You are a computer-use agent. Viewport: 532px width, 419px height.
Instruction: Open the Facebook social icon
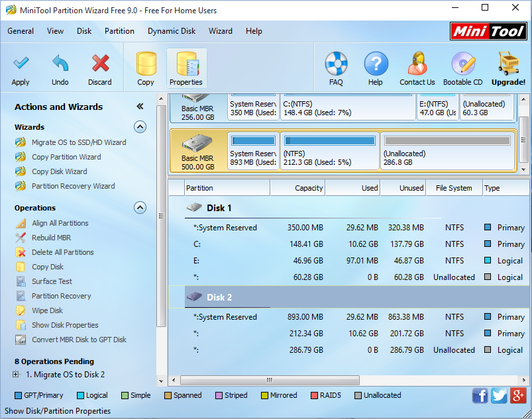[480, 396]
